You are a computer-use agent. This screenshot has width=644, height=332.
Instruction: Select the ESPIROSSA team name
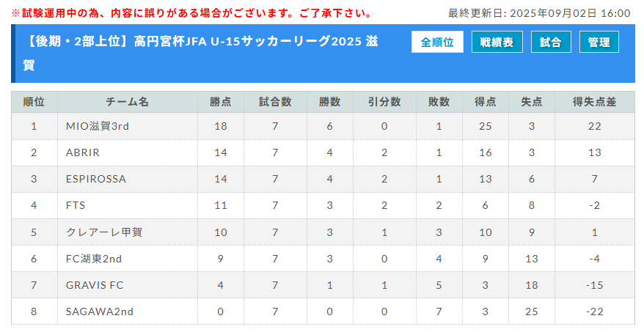click(95, 179)
